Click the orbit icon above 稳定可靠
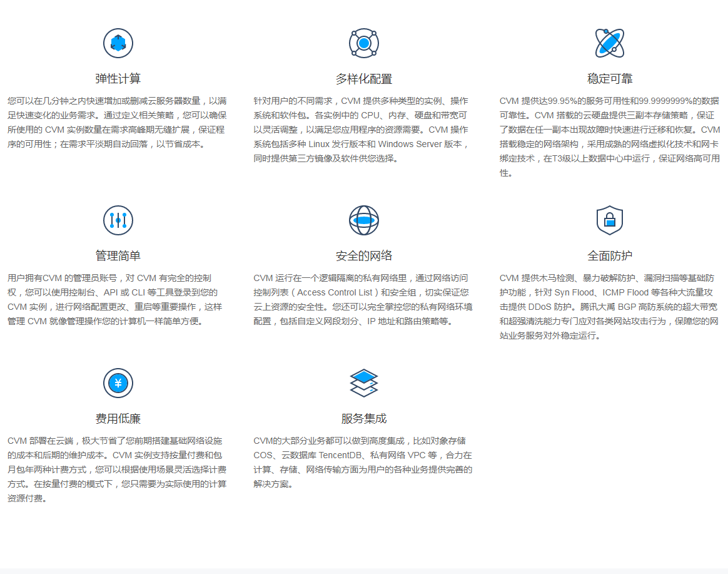728x574 pixels. point(609,43)
